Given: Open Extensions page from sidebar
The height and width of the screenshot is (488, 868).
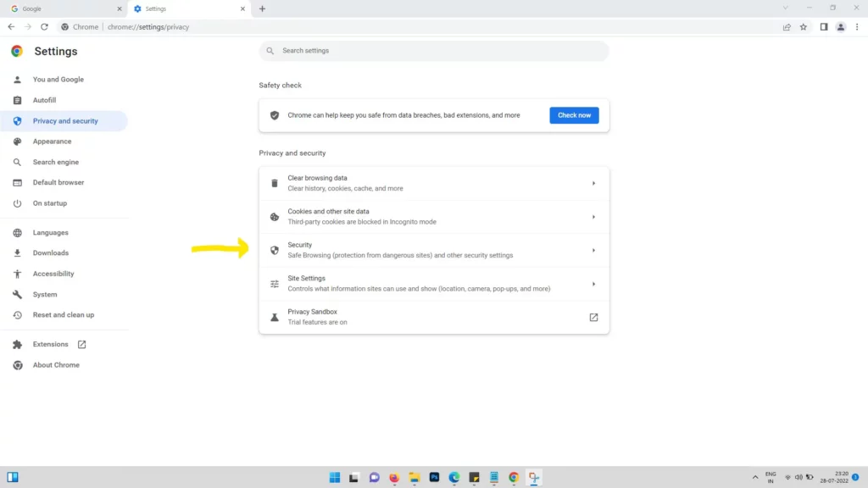Looking at the screenshot, I should (50, 344).
